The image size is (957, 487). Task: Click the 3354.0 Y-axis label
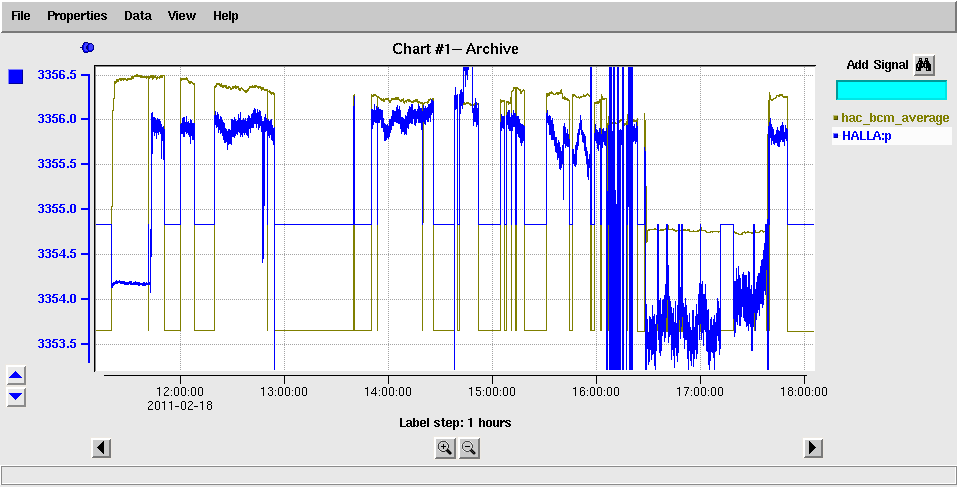[57, 299]
